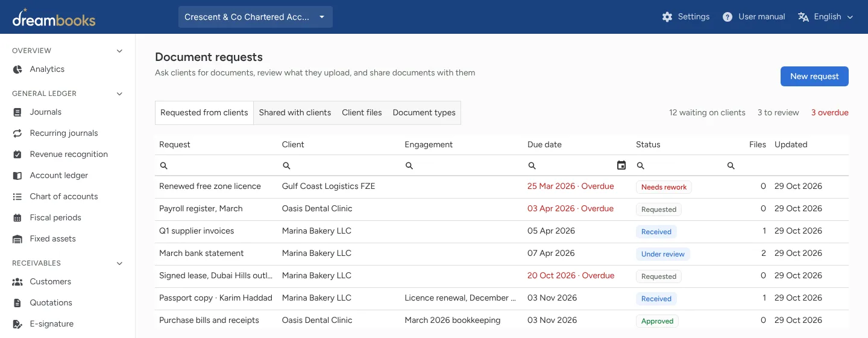Open the Purchase bills and receipts request

pos(209,320)
